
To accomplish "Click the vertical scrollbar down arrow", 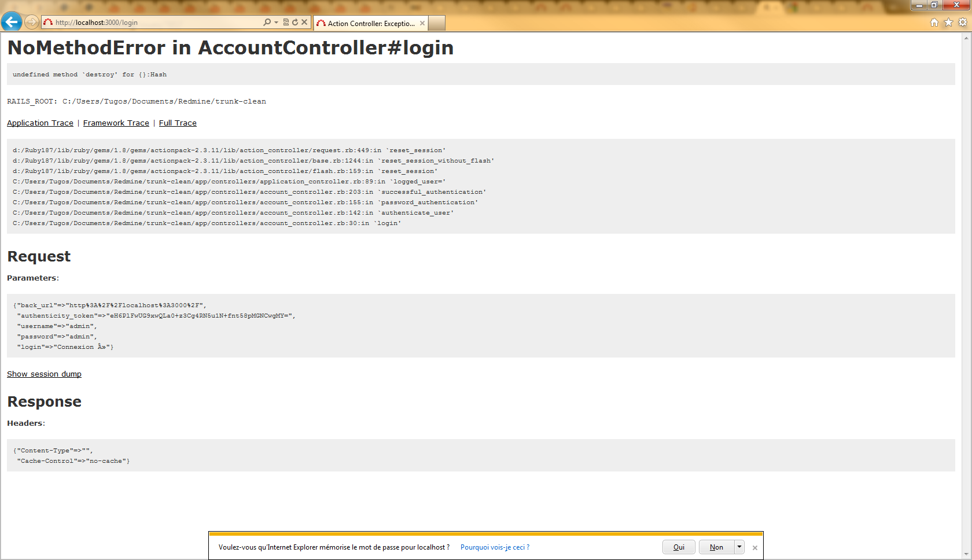I will [x=966, y=554].
